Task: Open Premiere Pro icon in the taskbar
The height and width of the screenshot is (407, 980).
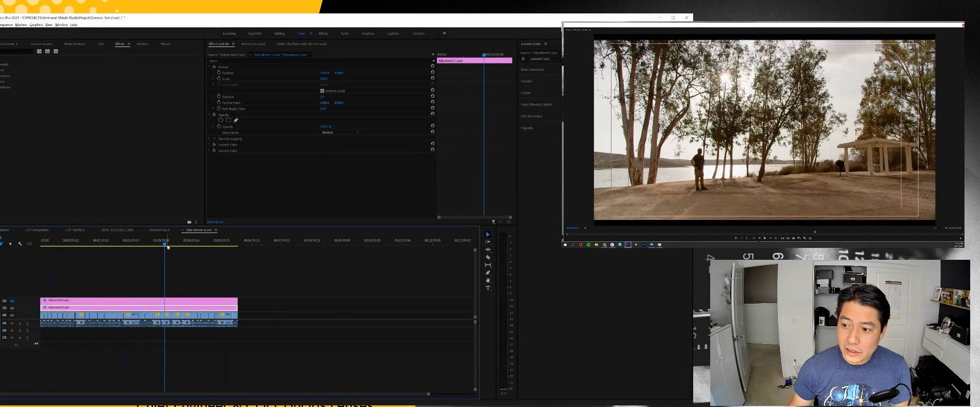Action: [627, 245]
